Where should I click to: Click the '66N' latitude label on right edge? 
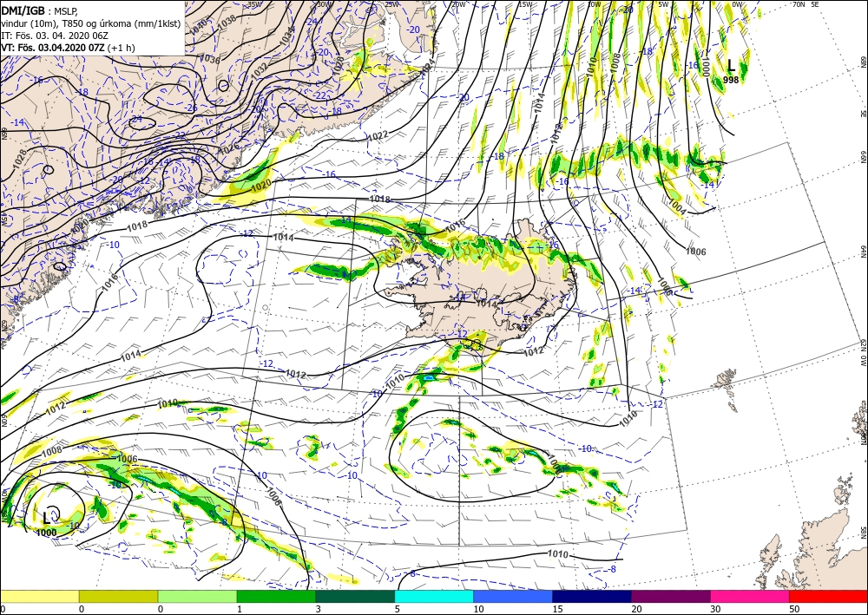863,158
